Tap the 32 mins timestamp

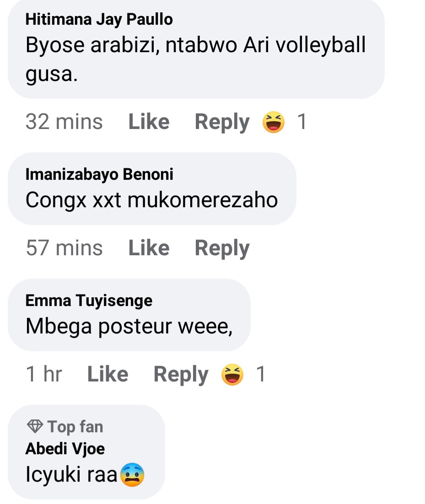[x=64, y=122]
